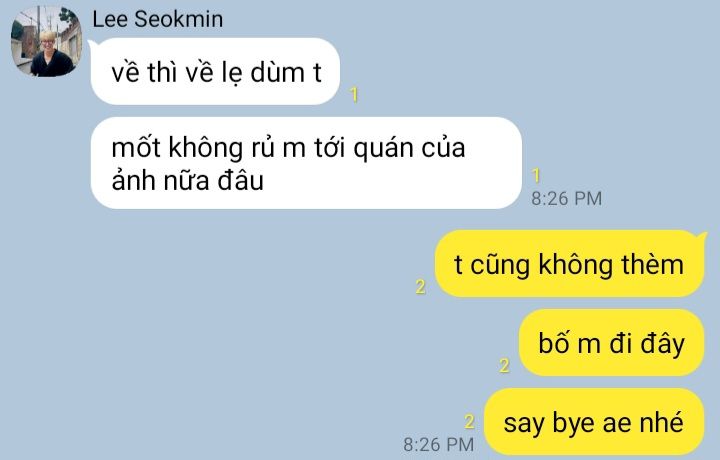Tap the 8:26 PM timestamp beside "say bye ae nhé"

(439, 445)
